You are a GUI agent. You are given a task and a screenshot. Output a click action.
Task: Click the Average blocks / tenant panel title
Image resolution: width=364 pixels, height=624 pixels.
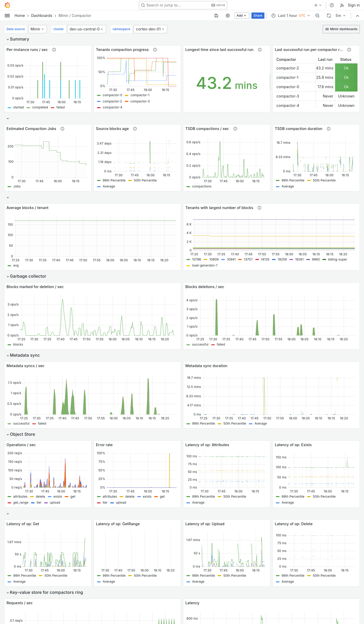(x=27, y=208)
